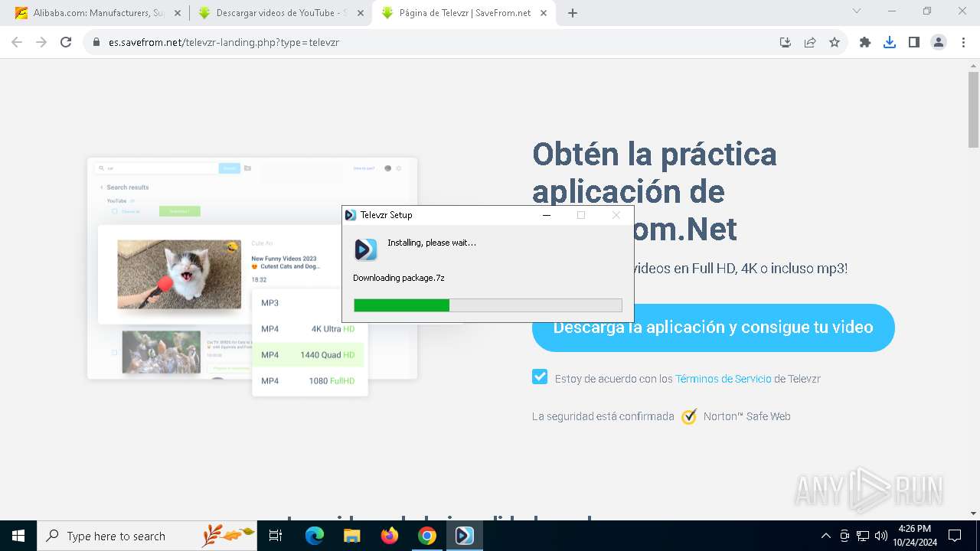Click Descarga la aplicación y consigue tu video
The width and height of the screenshot is (980, 551).
(713, 328)
